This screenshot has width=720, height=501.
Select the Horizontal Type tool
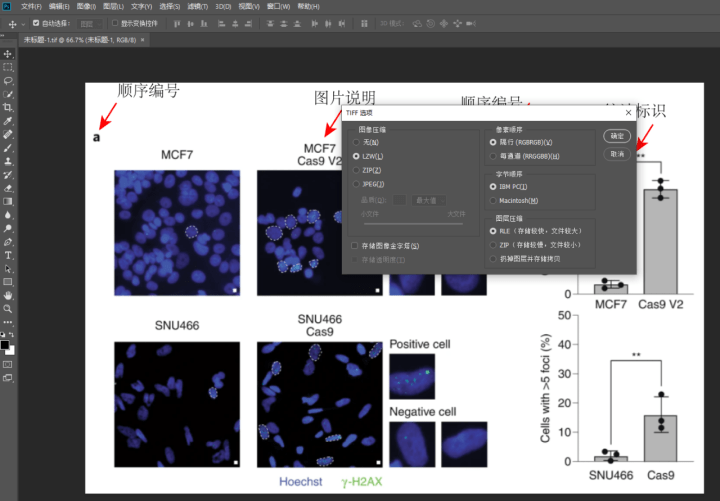[7, 255]
